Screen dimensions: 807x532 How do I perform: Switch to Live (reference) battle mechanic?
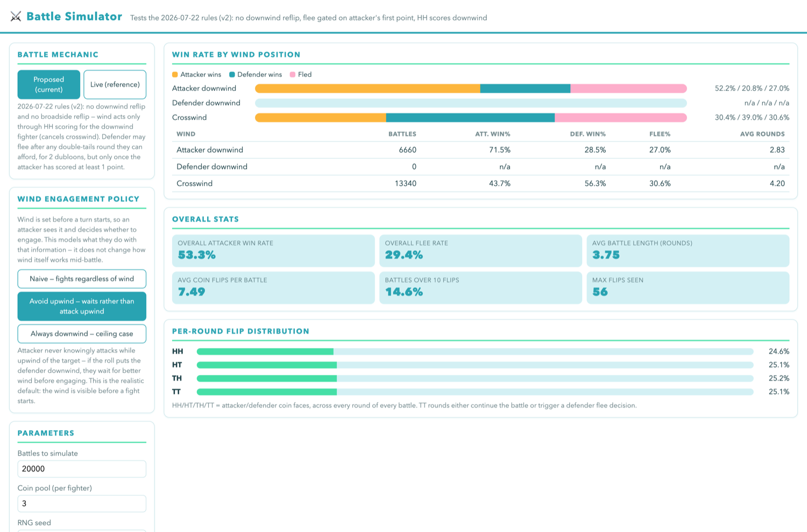pos(115,84)
